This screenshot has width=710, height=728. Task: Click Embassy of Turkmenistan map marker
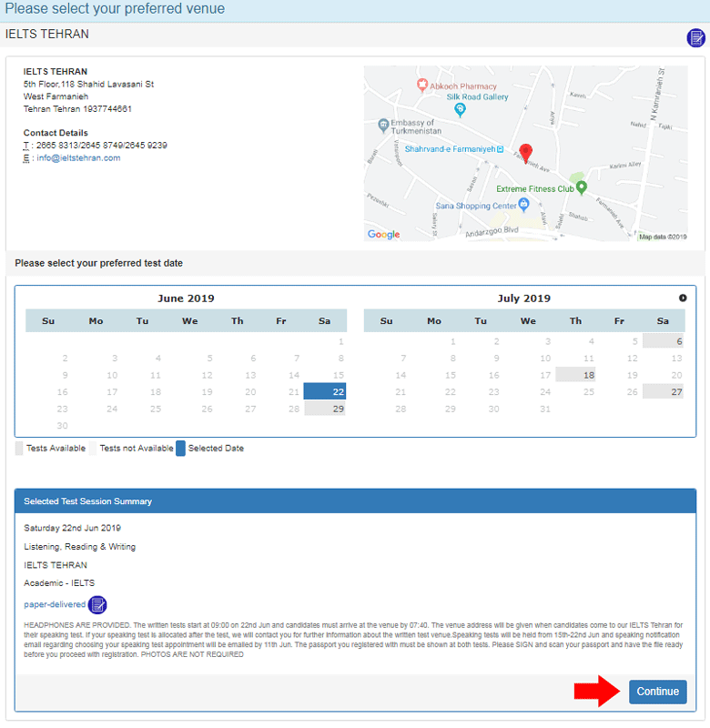(x=384, y=124)
